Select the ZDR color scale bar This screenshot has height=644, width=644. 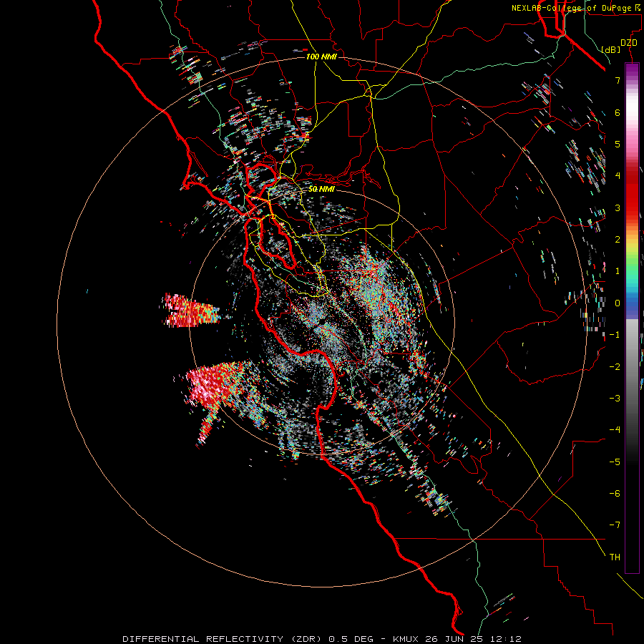[632, 318]
